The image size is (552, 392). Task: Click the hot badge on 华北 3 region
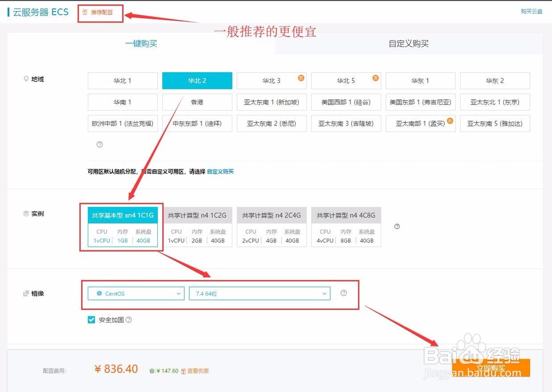coord(301,78)
